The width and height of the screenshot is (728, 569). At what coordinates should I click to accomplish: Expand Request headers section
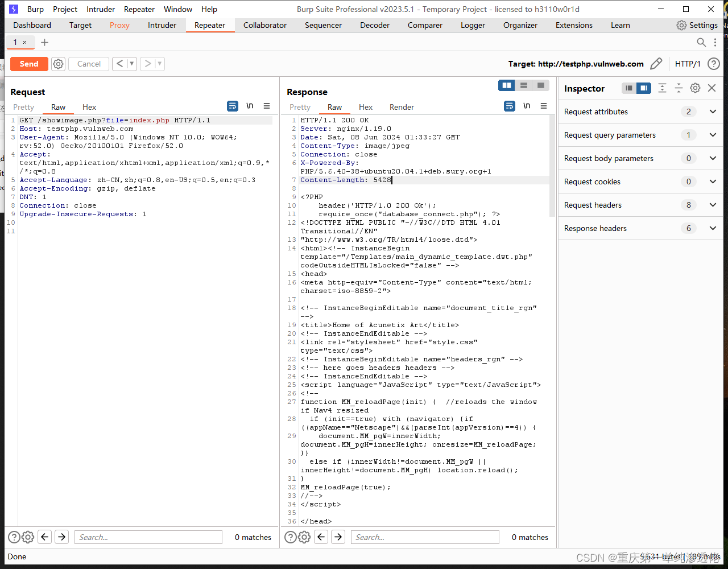pyautogui.click(x=713, y=205)
